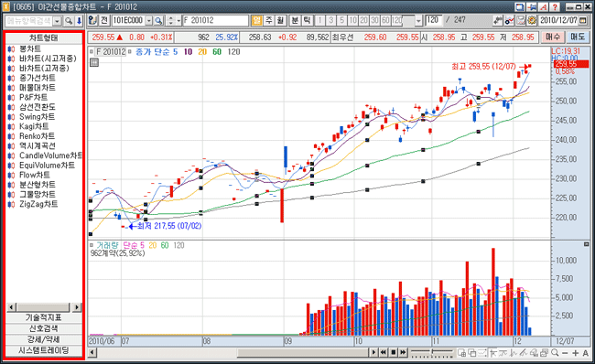
Task: Toggle tick chart button 틱
Action: pyautogui.click(x=307, y=20)
